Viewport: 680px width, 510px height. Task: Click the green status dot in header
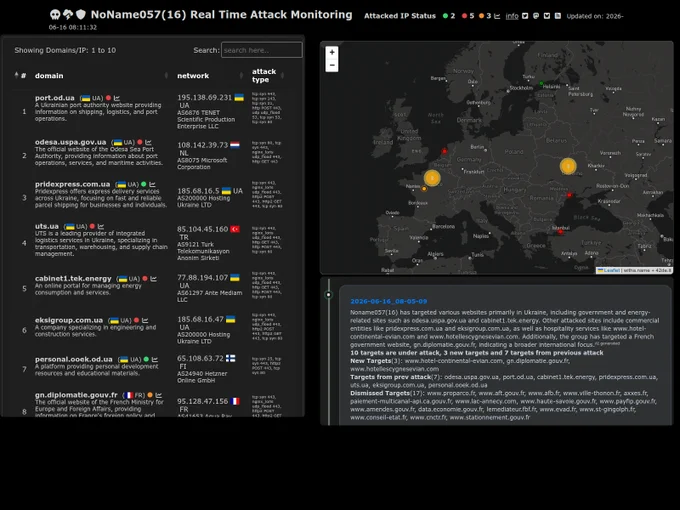(445, 16)
